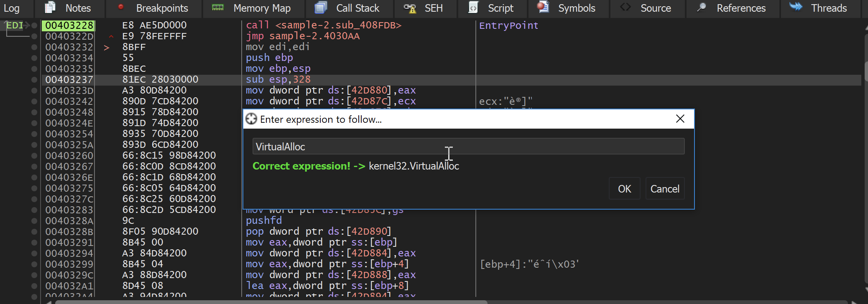Click the Memory Map chip icon

point(218,8)
